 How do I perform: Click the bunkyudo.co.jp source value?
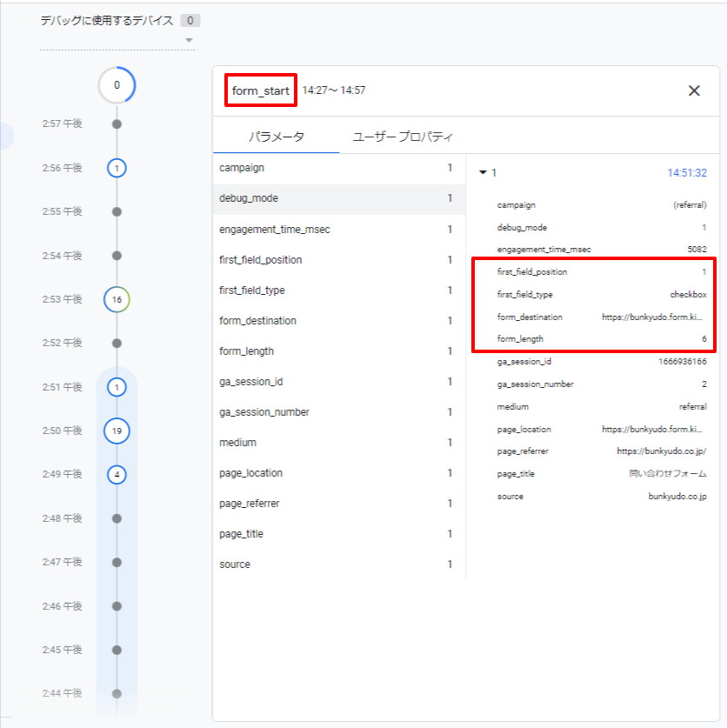(677, 497)
